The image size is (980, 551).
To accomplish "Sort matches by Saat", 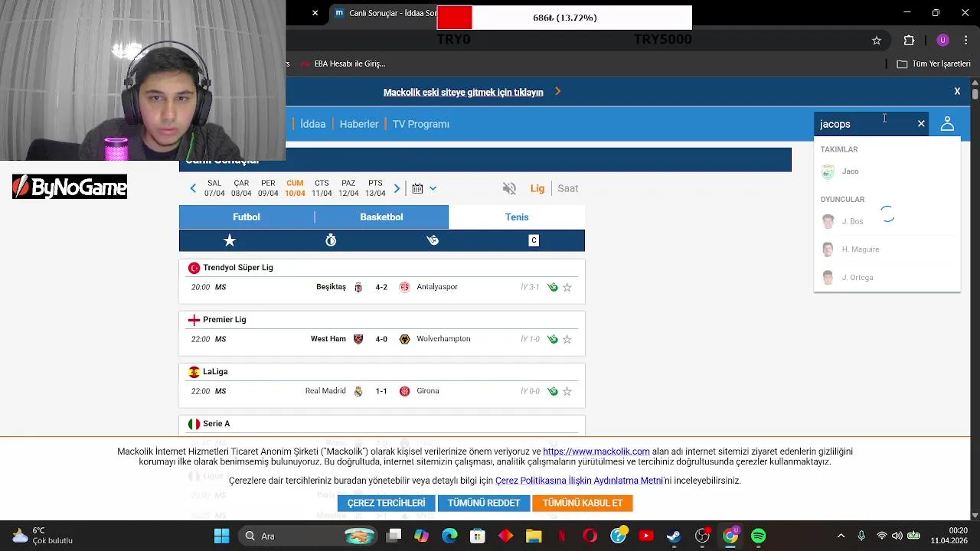I will (568, 188).
